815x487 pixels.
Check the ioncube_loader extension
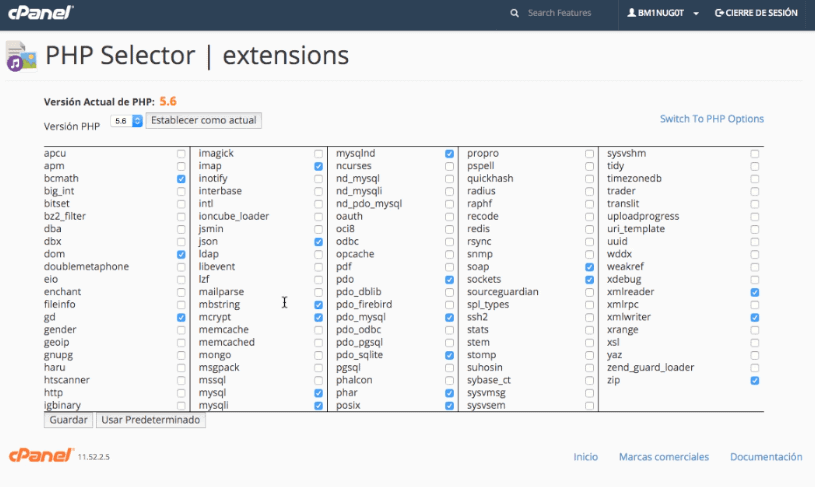318,217
